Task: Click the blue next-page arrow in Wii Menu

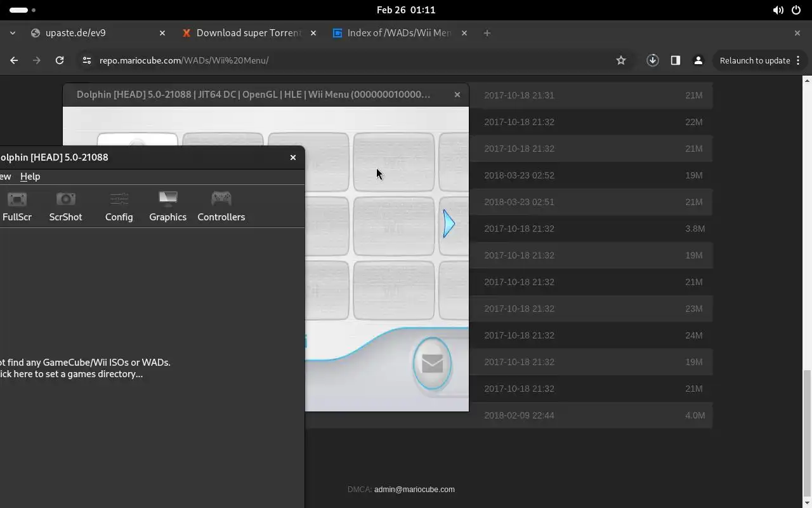Action: pos(449,224)
